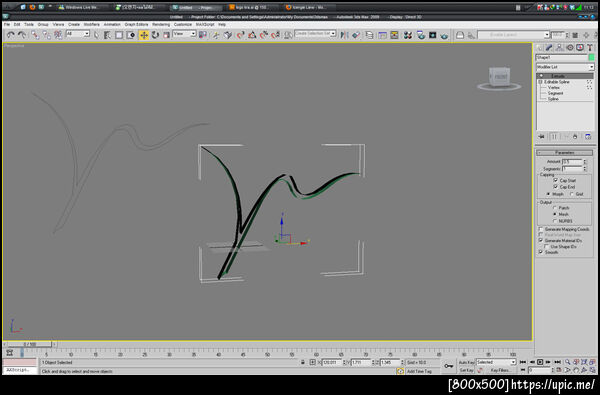Image resolution: width=600 pixels, height=395 pixels.
Task: Open the Display command panel tab
Action: (580, 47)
